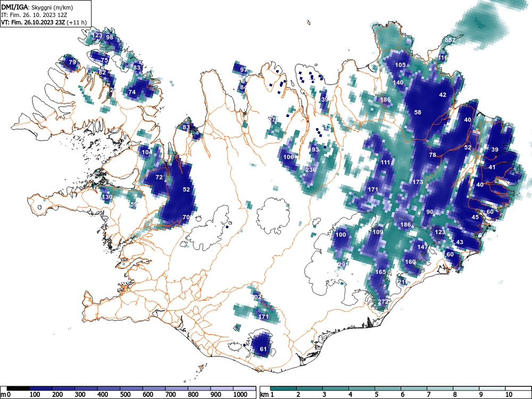Select the VT line ending '(+11 h)'
Screen dimensions: 532x399
tap(44, 22)
